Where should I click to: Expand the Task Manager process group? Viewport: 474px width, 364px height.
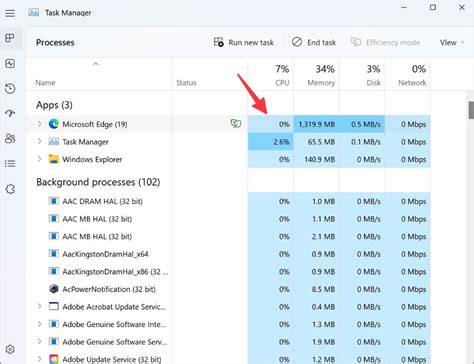pyautogui.click(x=39, y=141)
